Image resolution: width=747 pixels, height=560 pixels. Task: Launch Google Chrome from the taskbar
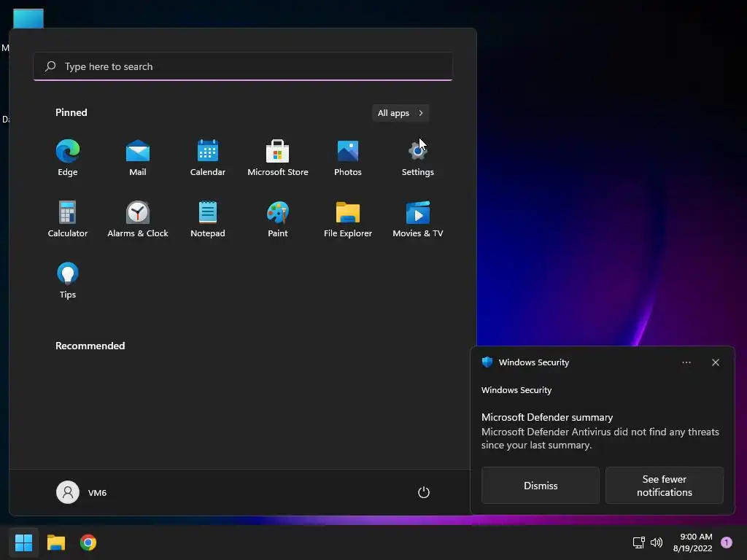click(x=88, y=542)
